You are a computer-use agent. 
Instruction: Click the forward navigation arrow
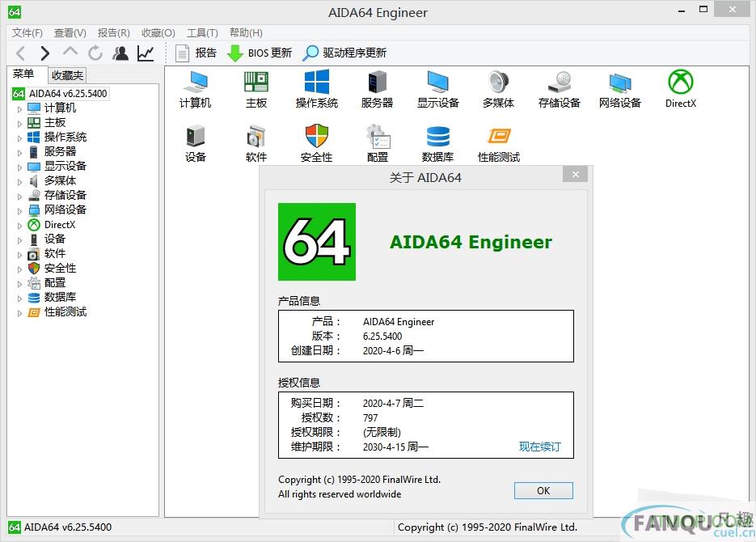pos(44,53)
